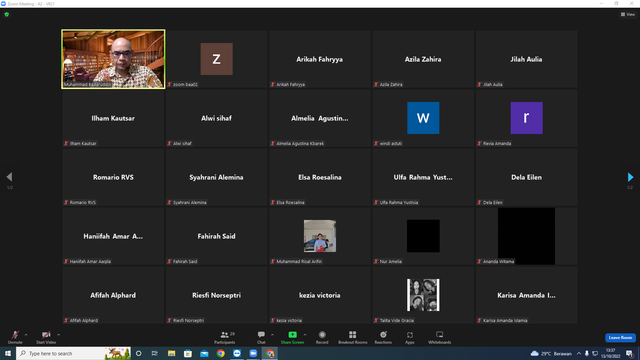Click Ananda Witama's black video tile
The width and height of the screenshot is (640, 360).
tap(526, 236)
